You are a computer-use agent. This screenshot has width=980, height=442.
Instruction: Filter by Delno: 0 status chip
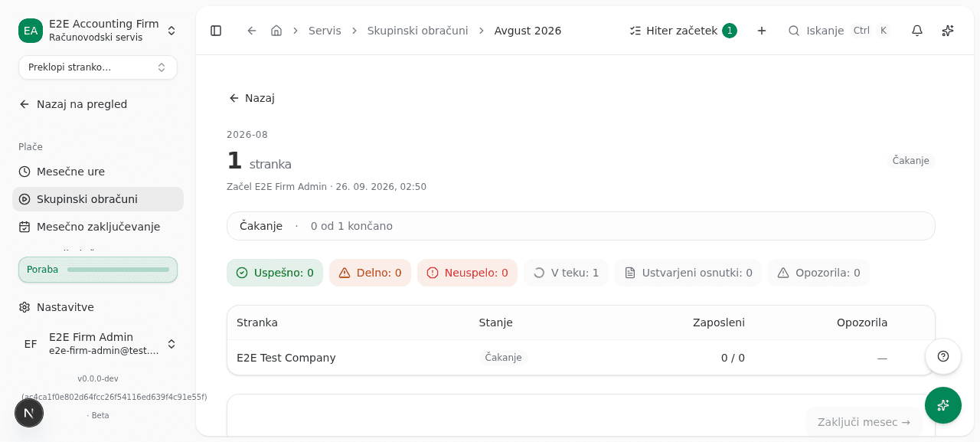370,273
